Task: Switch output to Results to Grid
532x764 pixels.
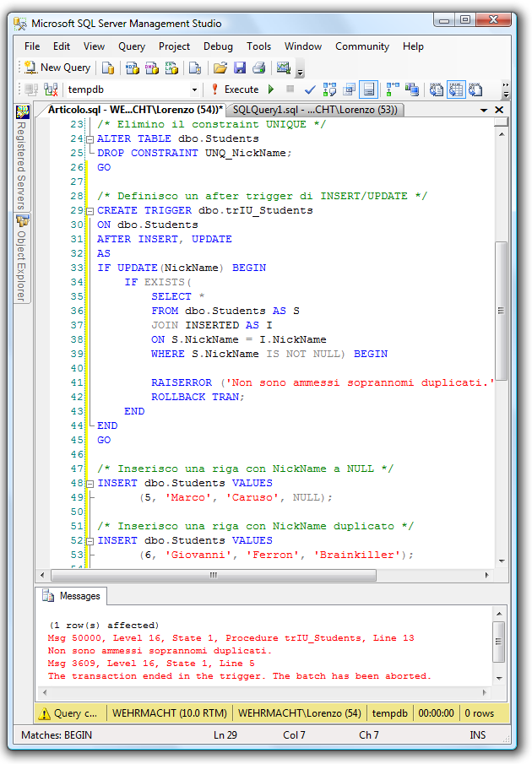Action: pyautogui.click(x=456, y=89)
